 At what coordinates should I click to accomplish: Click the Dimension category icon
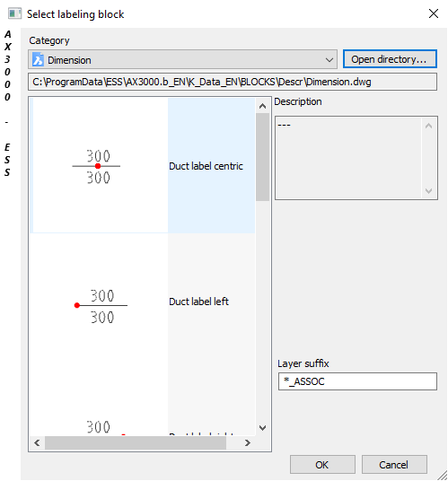pos(38,59)
